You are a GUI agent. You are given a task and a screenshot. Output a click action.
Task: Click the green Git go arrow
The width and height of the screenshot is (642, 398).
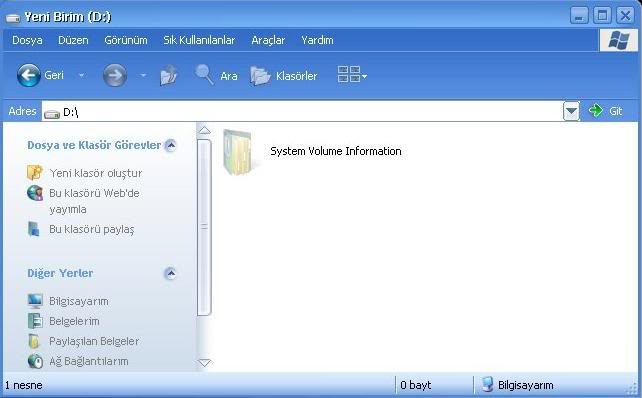pos(595,111)
